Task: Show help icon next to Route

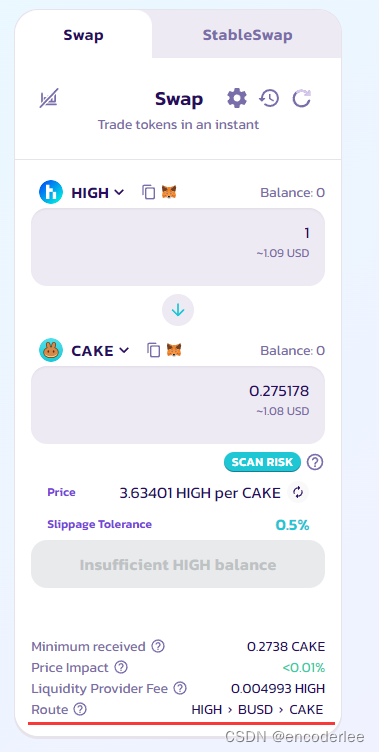Action: 80,709
